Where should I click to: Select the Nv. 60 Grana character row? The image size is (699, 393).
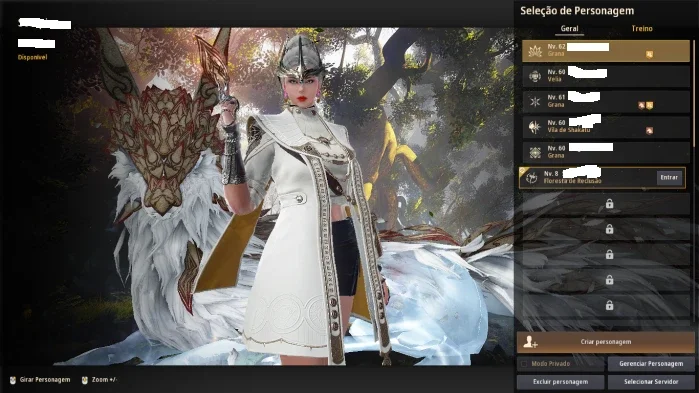(606, 152)
